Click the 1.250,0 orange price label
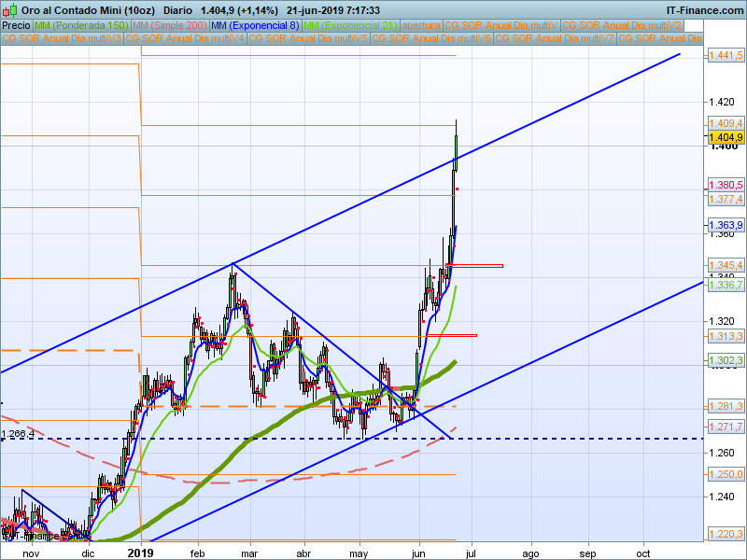The width and height of the screenshot is (747, 560). [x=726, y=474]
